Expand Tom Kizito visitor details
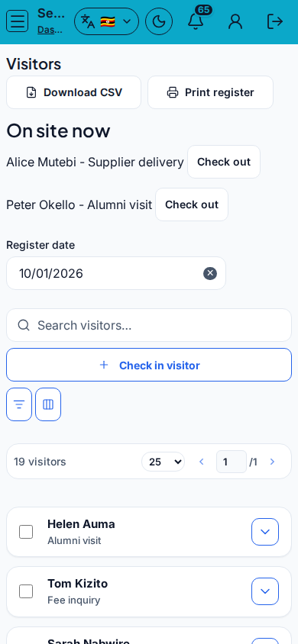The height and width of the screenshot is (644, 298). pyautogui.click(x=265, y=591)
